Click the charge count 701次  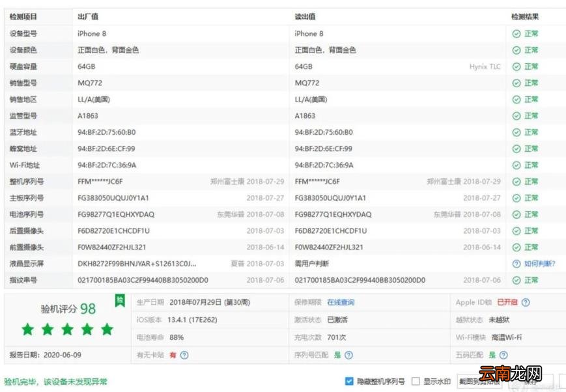click(337, 337)
